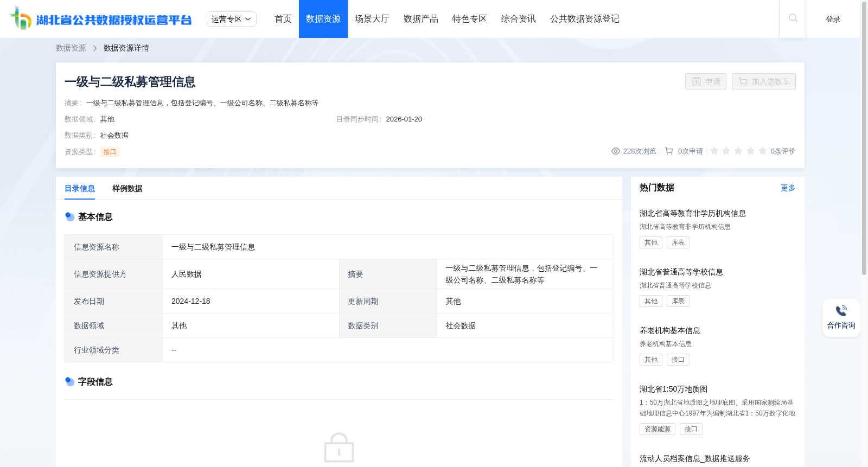Click the 行业领域分类 label cell
The width and height of the screenshot is (868, 467).
click(x=113, y=350)
